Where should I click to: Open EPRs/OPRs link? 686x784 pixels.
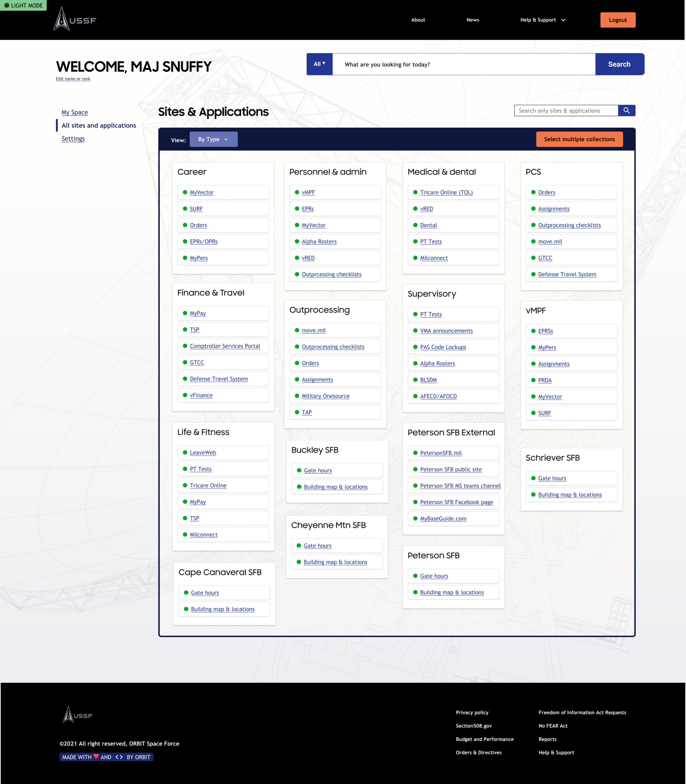[204, 242]
